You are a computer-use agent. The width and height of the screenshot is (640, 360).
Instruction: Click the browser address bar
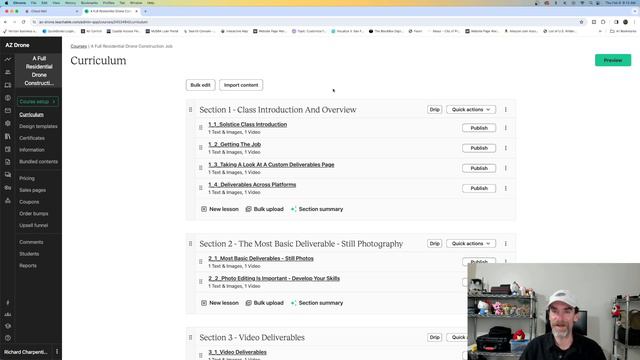(306, 22)
